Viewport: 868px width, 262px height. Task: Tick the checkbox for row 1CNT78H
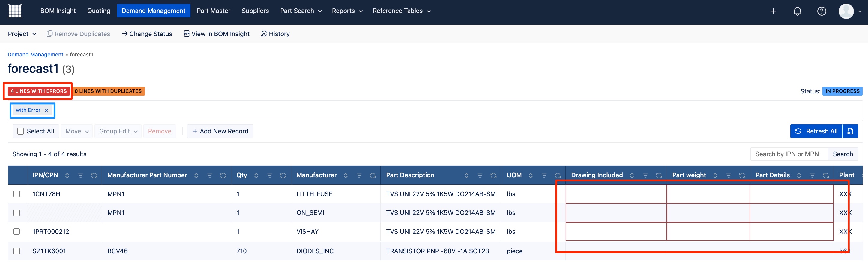(x=17, y=194)
